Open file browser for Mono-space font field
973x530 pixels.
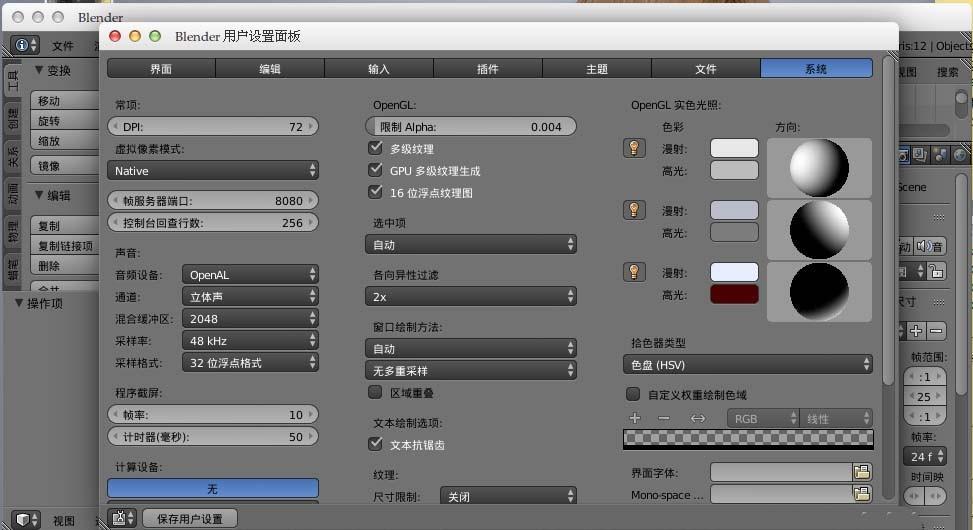[x=861, y=494]
